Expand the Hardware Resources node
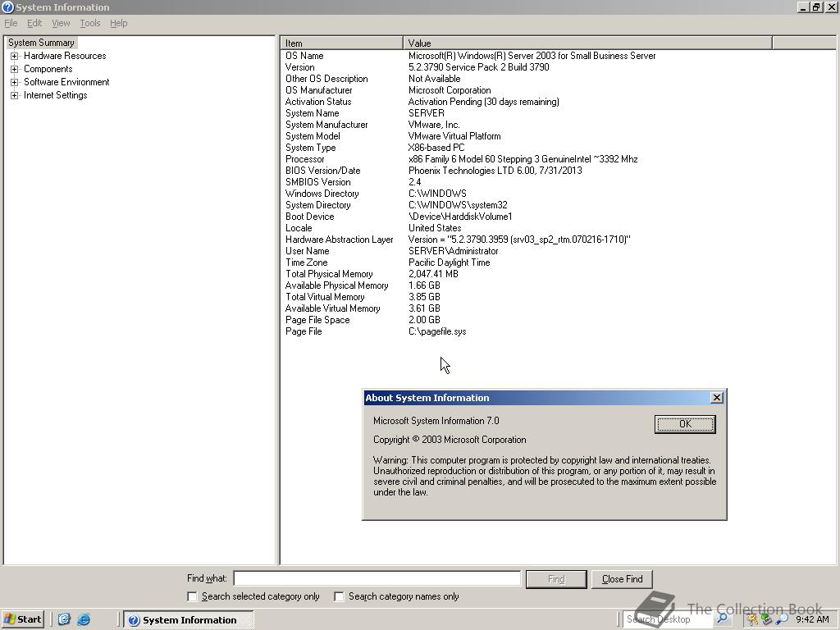Screen dimensions: 840x630 pos(15,56)
